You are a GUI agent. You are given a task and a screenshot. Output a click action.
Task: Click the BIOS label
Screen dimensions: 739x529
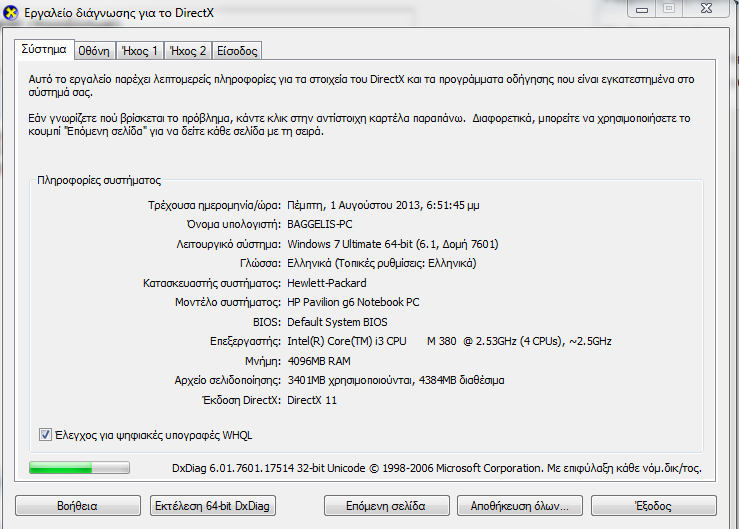[x=267, y=322]
